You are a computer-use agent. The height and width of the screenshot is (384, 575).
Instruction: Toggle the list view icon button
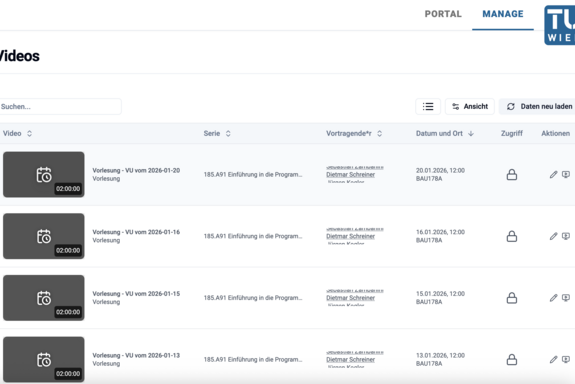428,106
